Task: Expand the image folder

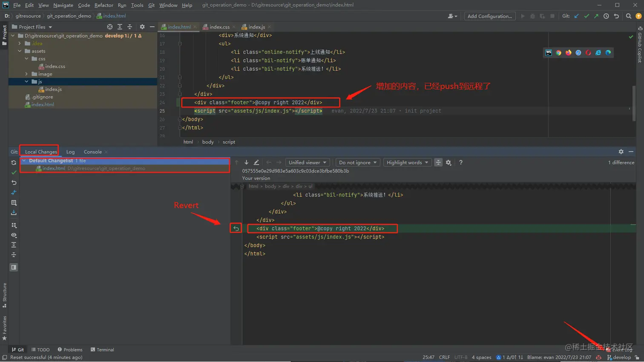Action: point(26,74)
